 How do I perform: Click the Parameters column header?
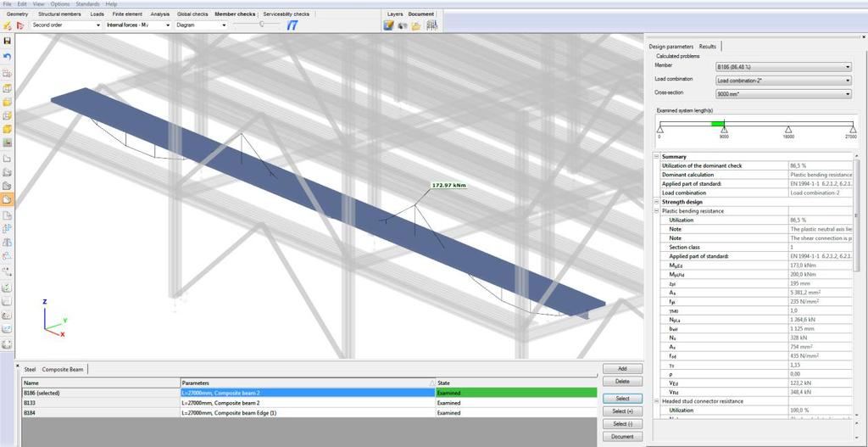(308, 383)
